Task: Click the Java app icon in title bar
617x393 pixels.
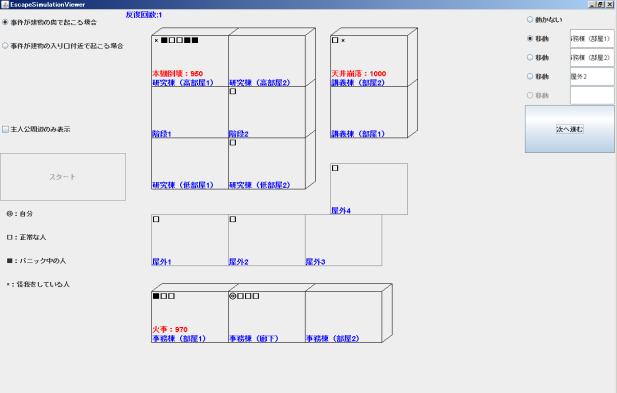Action: [x=5, y=4]
